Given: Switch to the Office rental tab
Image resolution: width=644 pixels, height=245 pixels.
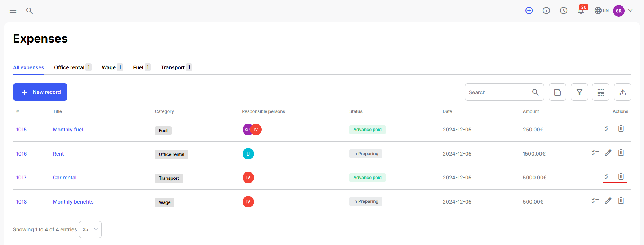Looking at the screenshot, I should 73,67.
